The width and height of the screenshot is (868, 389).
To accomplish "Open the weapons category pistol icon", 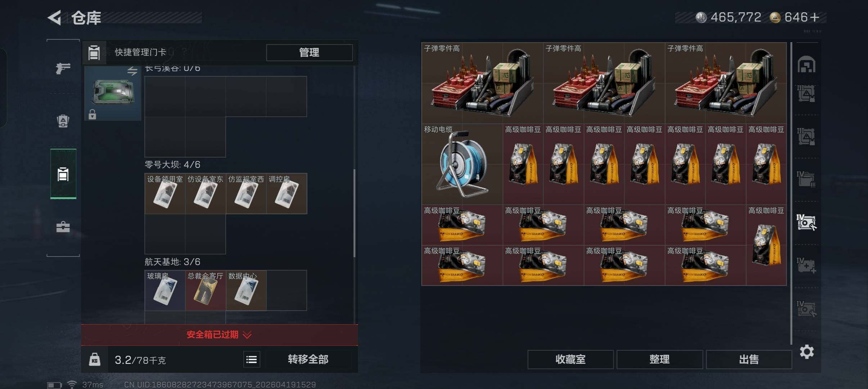I will (63, 68).
